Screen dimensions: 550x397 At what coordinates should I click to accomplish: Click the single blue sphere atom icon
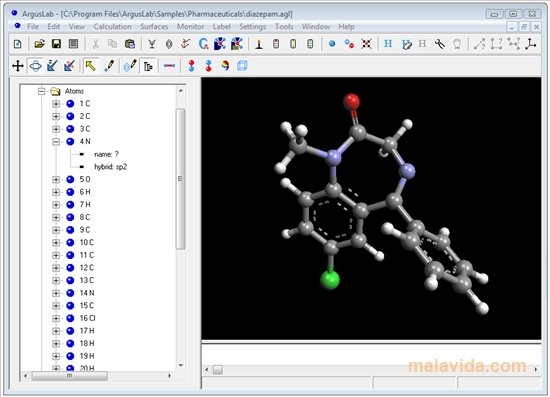332,44
